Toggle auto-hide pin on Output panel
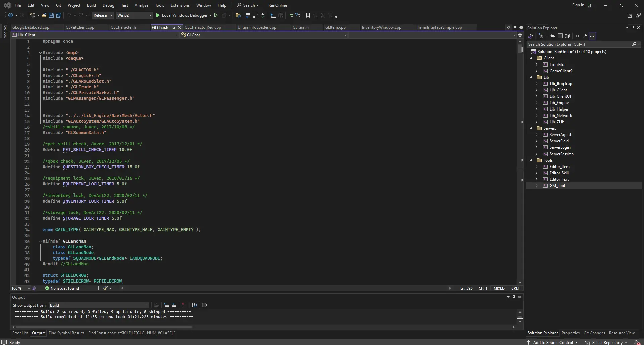The height and width of the screenshot is (345, 644). coord(514,297)
